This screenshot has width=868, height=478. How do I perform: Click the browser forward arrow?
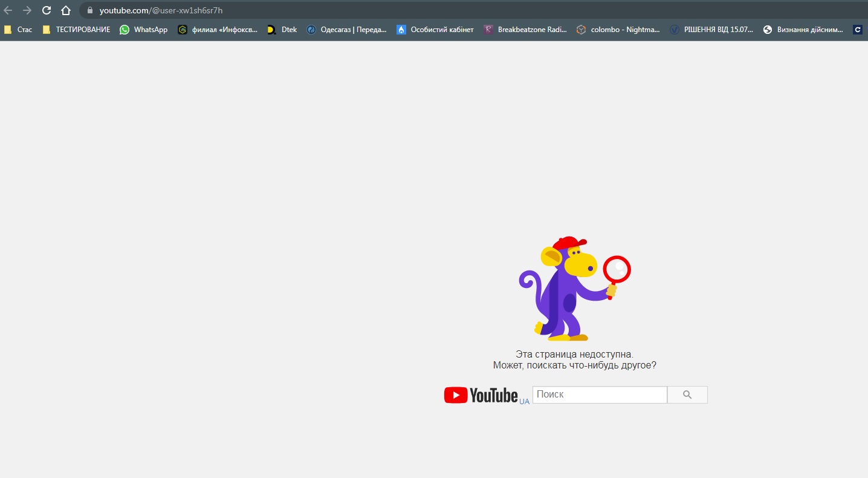coord(27,10)
